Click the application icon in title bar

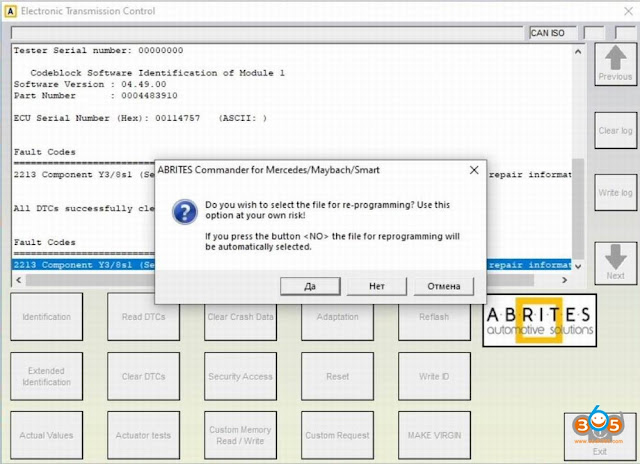tap(10, 11)
